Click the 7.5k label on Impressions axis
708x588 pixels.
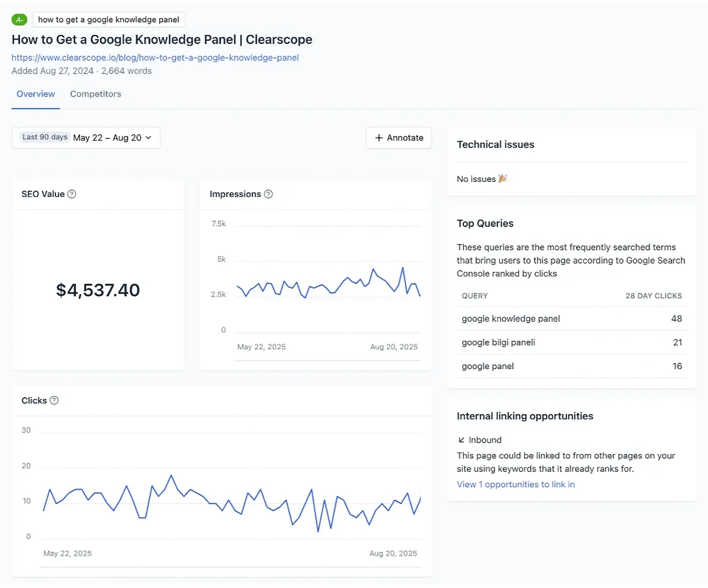(218, 224)
